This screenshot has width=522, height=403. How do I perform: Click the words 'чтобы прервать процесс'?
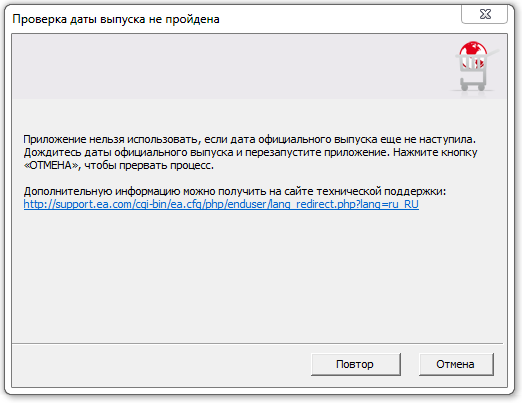point(149,165)
